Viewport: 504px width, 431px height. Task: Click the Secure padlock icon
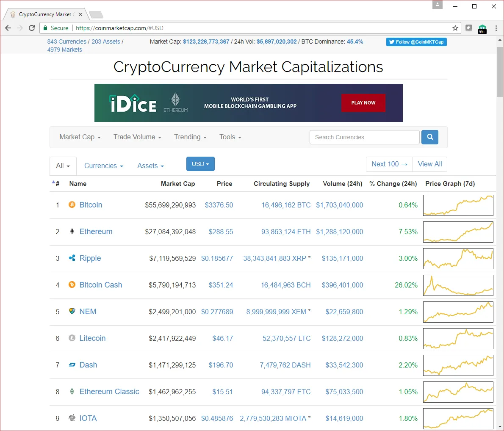pos(45,28)
